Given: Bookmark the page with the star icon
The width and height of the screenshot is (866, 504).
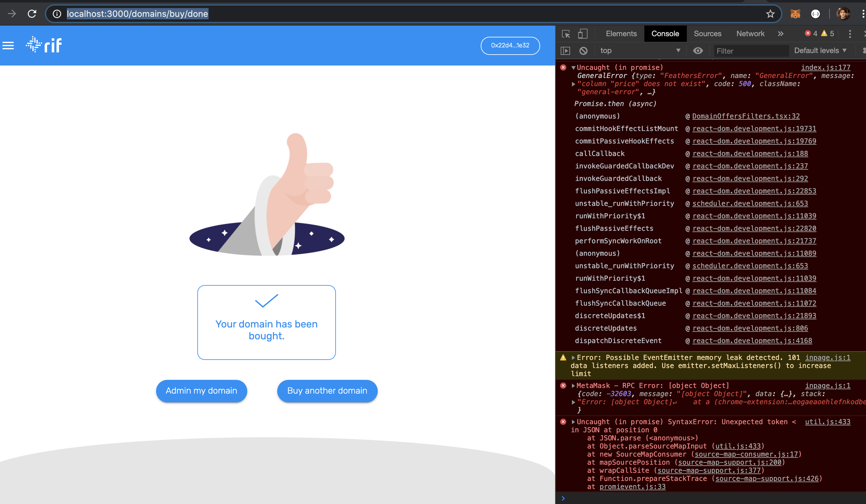Looking at the screenshot, I should (x=770, y=14).
